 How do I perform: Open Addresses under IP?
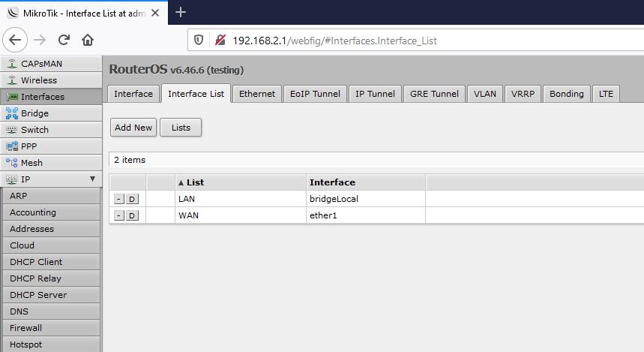(x=51, y=229)
